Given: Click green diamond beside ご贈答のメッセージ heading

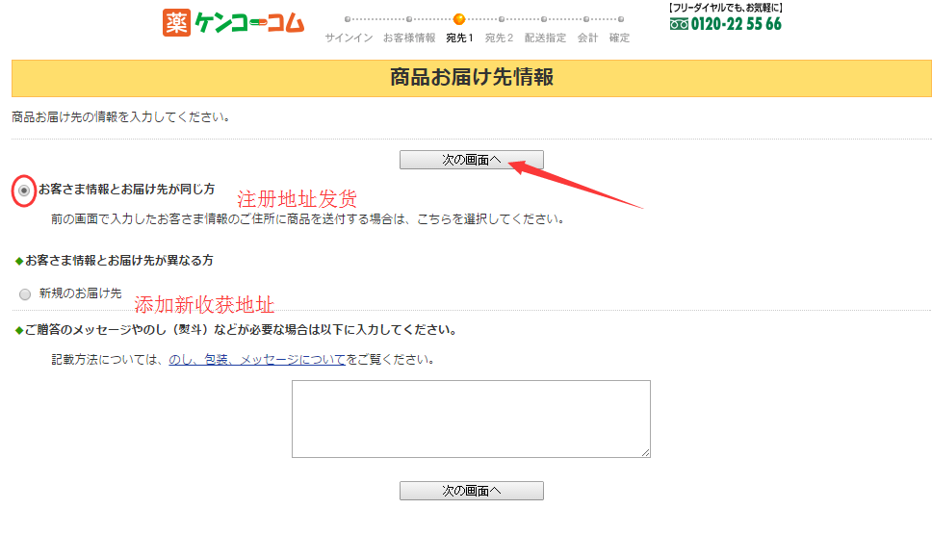Looking at the screenshot, I should tap(18, 330).
